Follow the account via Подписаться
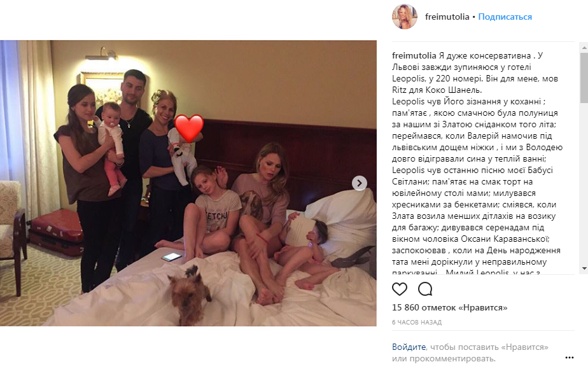This screenshot has height=369, width=588. (x=505, y=17)
